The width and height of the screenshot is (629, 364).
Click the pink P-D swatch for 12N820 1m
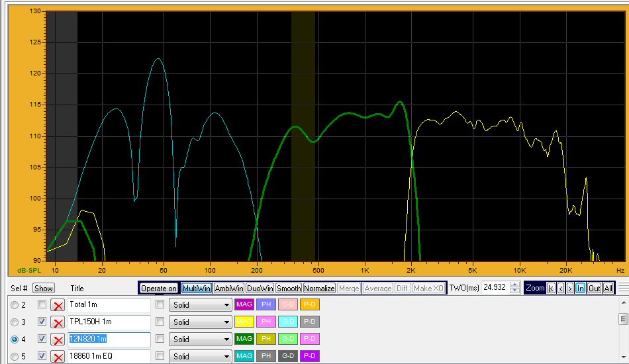(x=309, y=339)
